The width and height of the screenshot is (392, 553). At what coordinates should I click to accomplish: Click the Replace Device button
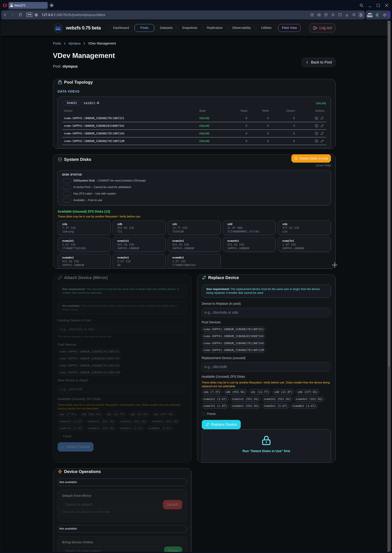221,424
